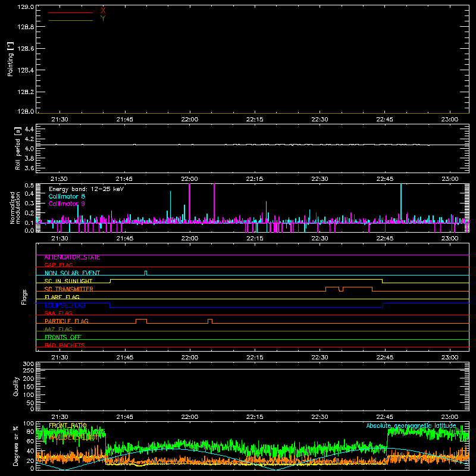
Task: Click the BAD_PACKETS flag label
Action: point(65,346)
